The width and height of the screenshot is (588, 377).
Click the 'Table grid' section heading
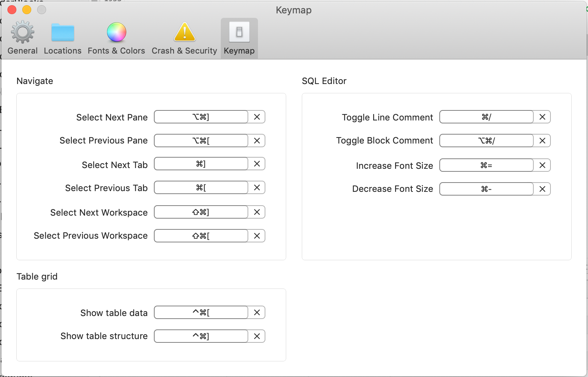37,277
